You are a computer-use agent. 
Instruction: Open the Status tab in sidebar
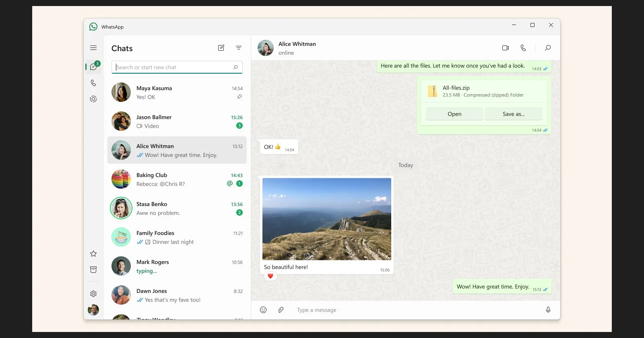[x=93, y=99]
